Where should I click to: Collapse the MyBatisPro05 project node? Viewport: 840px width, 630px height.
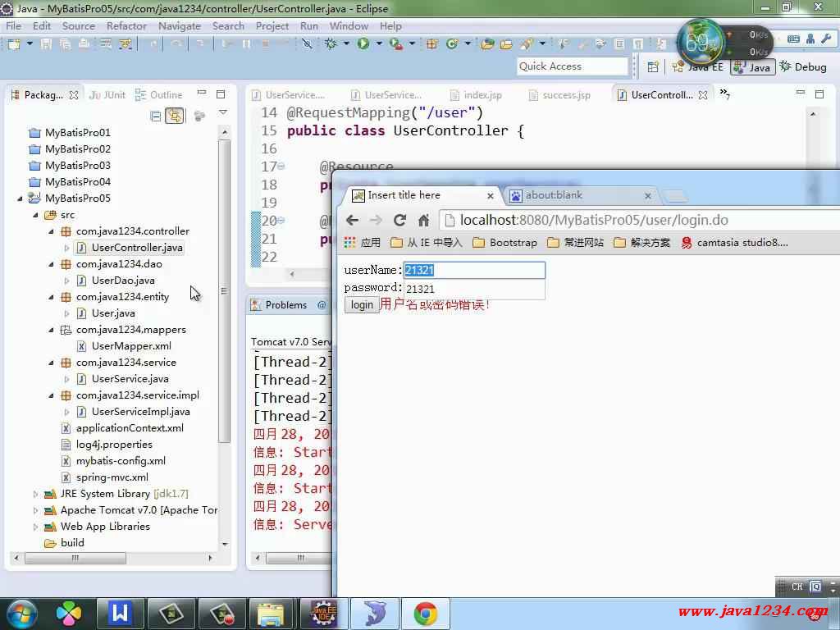[20, 199]
